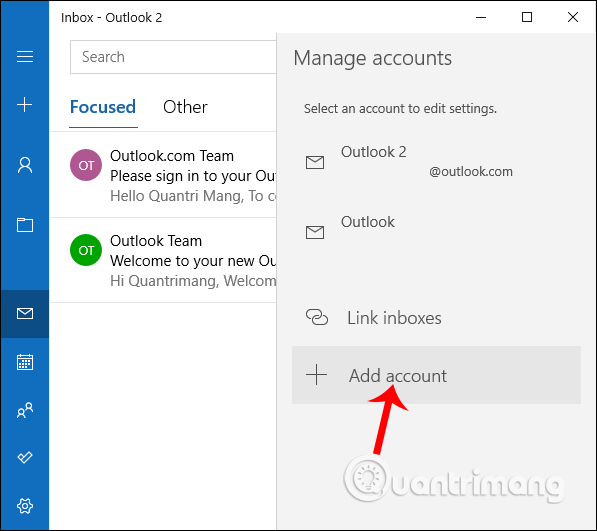This screenshot has height=531, width=597.
Task: Click the Link inboxes chain icon
Action: tap(317, 317)
